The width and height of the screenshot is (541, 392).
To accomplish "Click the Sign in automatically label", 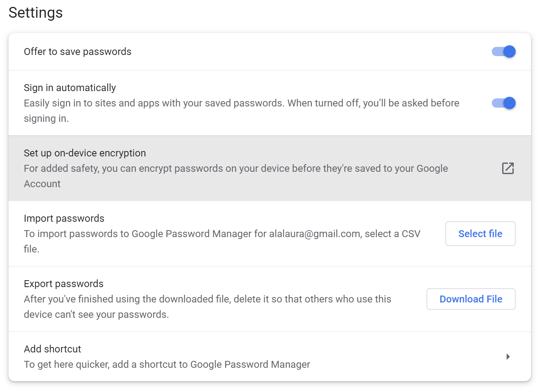I will click(70, 88).
